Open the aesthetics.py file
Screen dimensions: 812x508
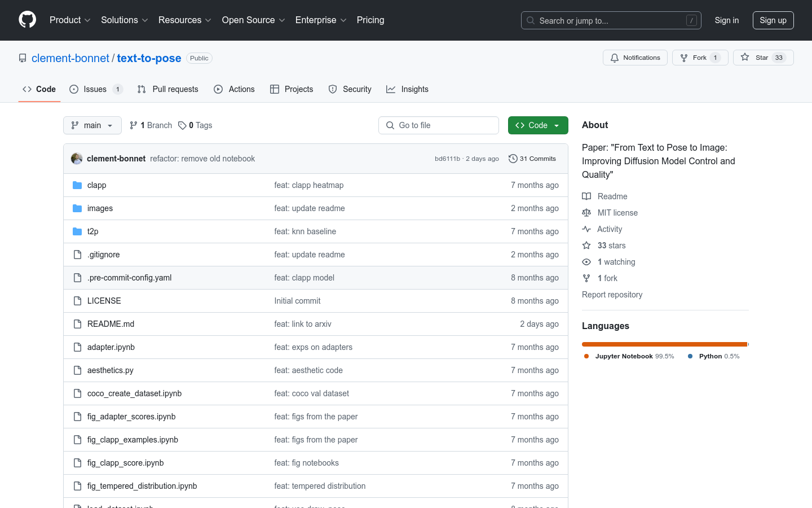(x=111, y=370)
